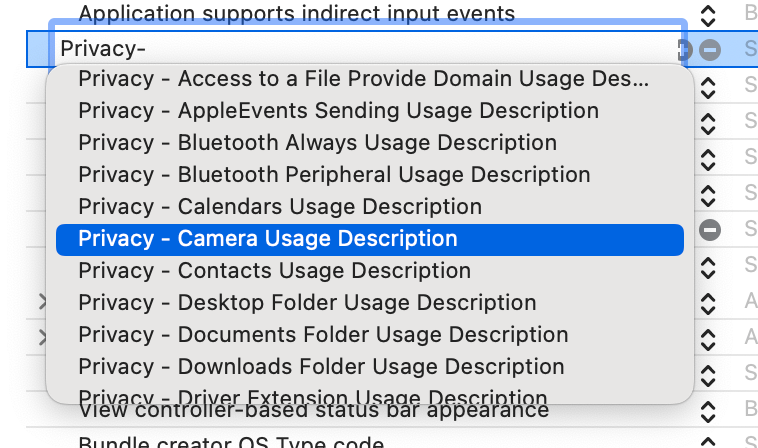
Task: Expand the row chevron left of Desktop Folder entry
Action: tap(43, 302)
